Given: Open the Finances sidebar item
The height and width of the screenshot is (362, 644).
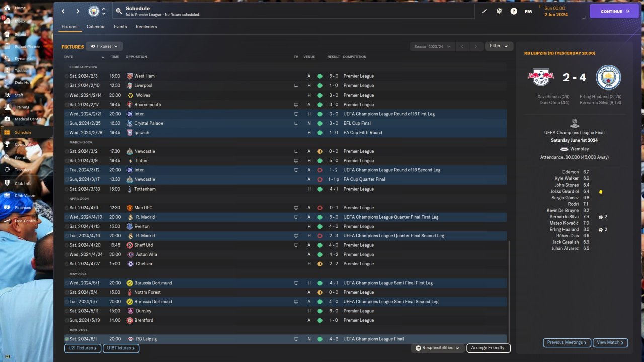Looking at the screenshot, I should coord(23,207).
